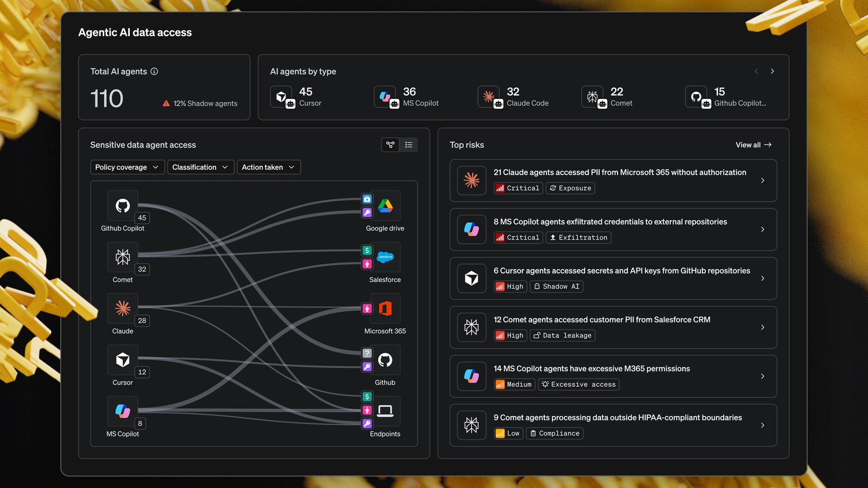Image resolution: width=868 pixels, height=488 pixels.
Task: Click the Shadow agents warning triangle icon
Action: [166, 104]
